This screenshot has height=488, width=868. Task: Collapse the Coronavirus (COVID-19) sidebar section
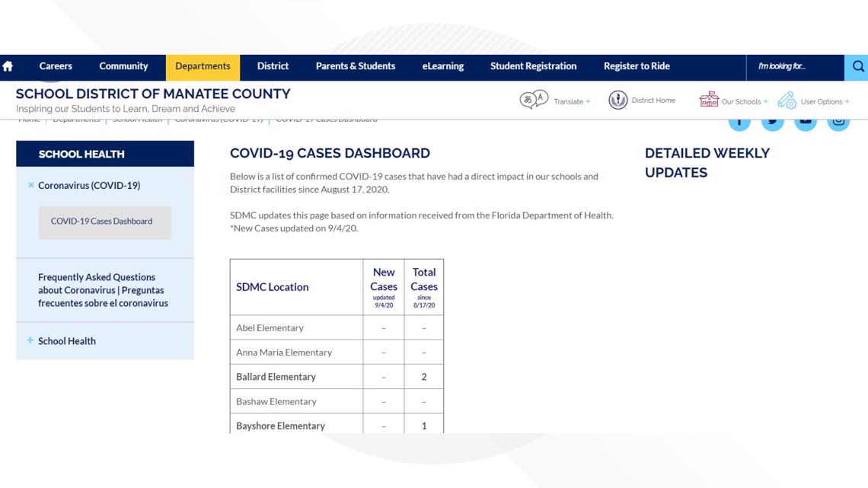coord(30,185)
